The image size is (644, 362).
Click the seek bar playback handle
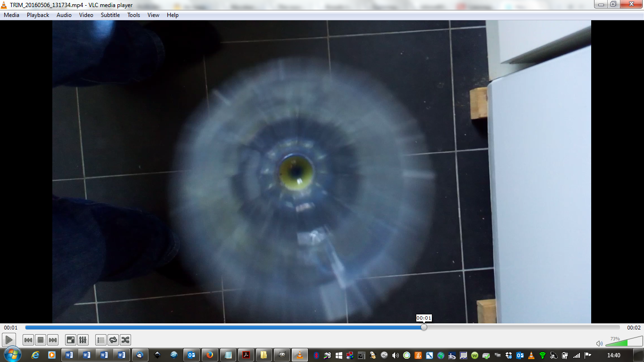424,327
